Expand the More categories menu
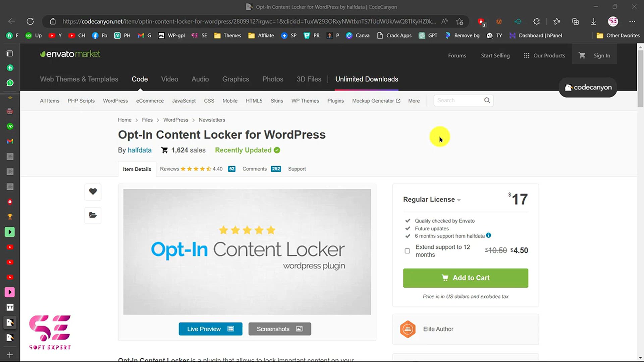 pos(414,101)
